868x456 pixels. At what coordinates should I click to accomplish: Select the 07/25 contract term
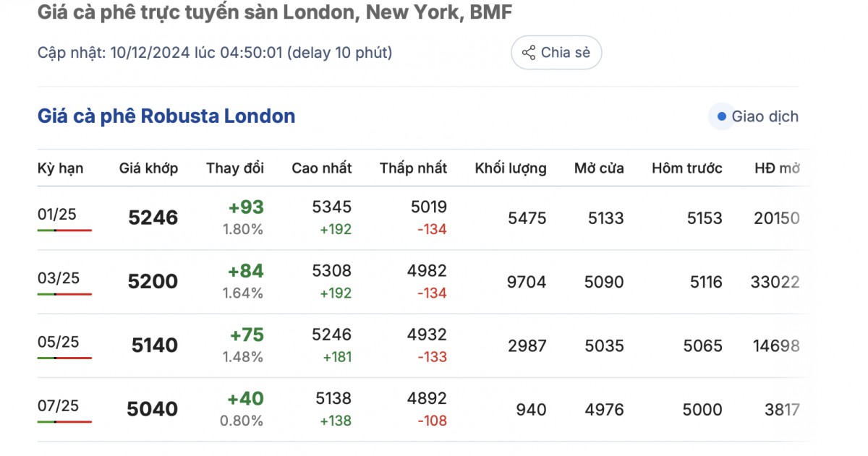click(57, 405)
